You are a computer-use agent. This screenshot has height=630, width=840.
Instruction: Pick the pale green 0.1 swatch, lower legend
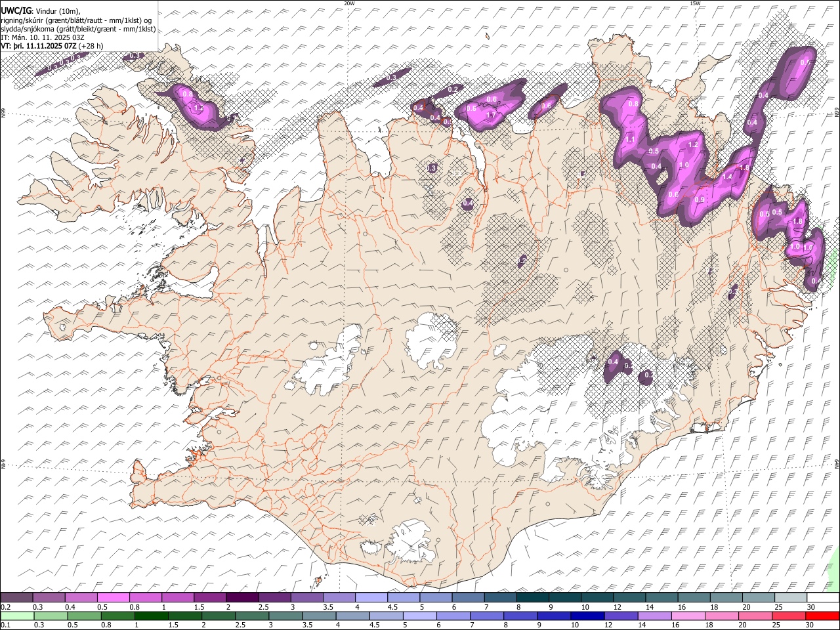tap(17, 616)
